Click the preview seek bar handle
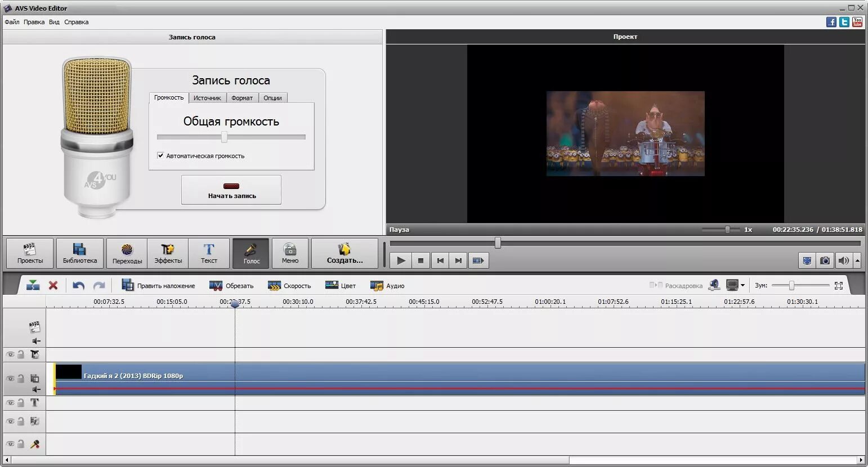This screenshot has width=868, height=467. pos(498,243)
